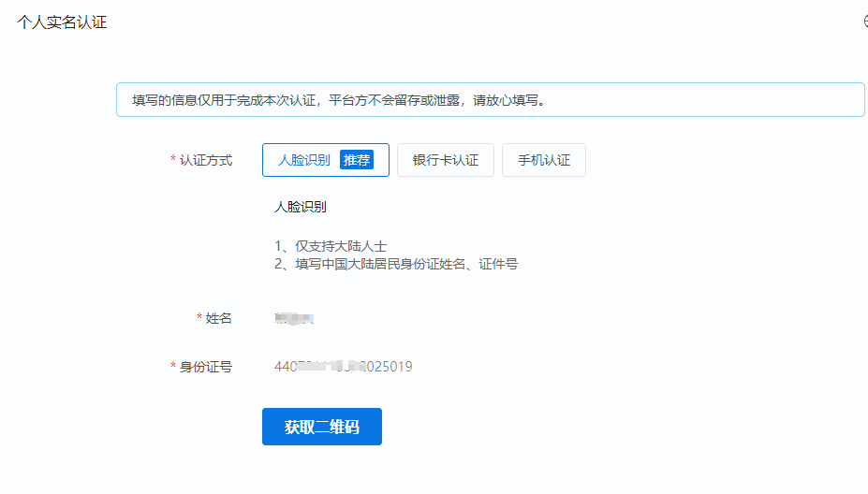Click the 人脸识别 section heading below the options
Image resolution: width=868 pixels, height=494 pixels.
point(300,207)
